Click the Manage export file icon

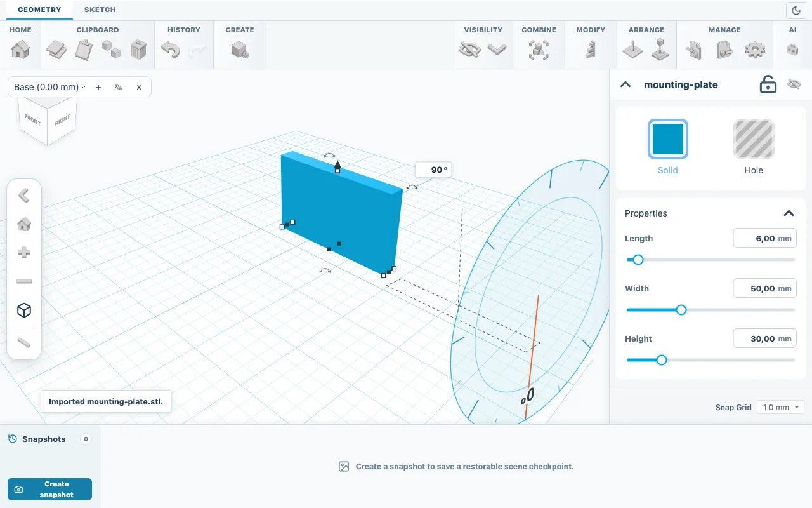724,50
